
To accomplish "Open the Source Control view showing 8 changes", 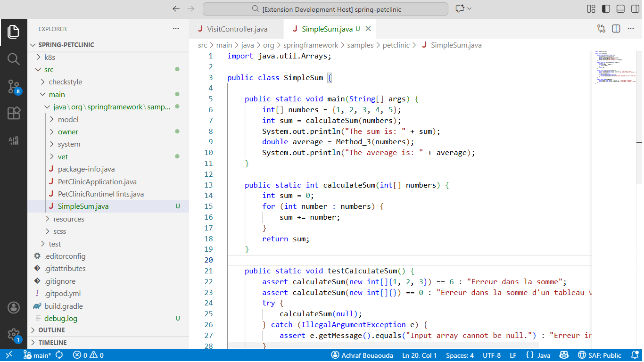I will [x=13, y=86].
